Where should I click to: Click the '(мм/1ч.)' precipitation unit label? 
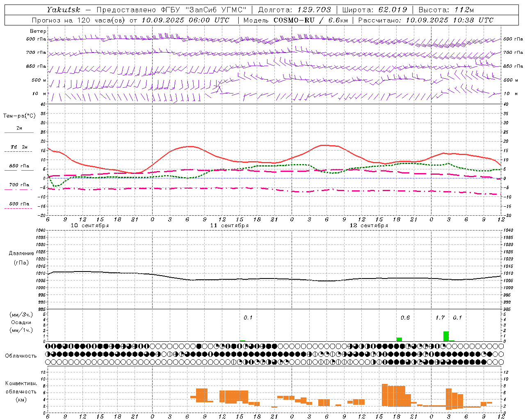pos(21,330)
